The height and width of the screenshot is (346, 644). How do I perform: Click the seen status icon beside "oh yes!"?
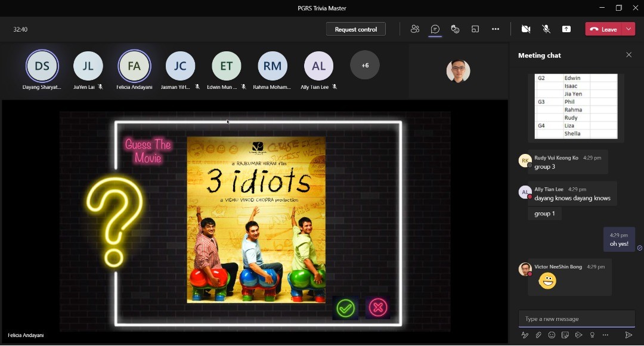pyautogui.click(x=639, y=248)
